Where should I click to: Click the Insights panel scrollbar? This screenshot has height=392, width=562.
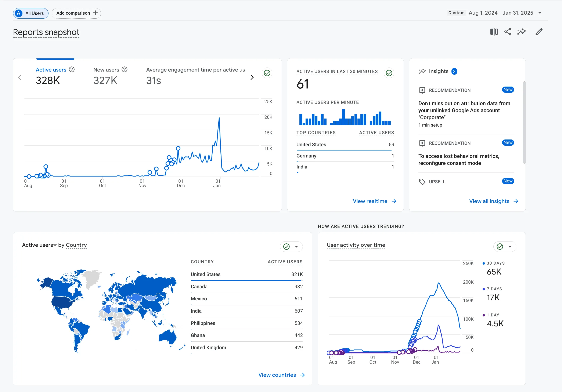(524, 122)
